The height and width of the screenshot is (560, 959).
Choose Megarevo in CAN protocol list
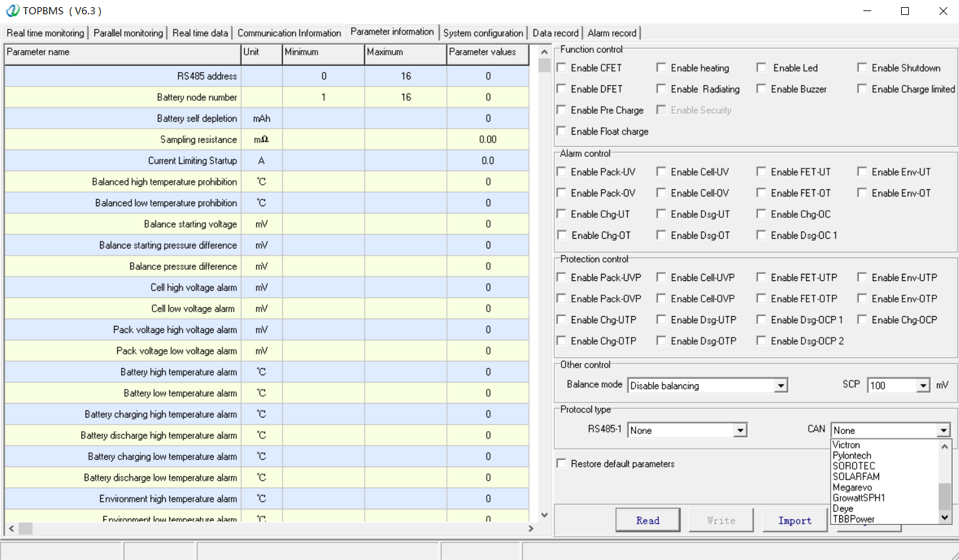point(852,487)
